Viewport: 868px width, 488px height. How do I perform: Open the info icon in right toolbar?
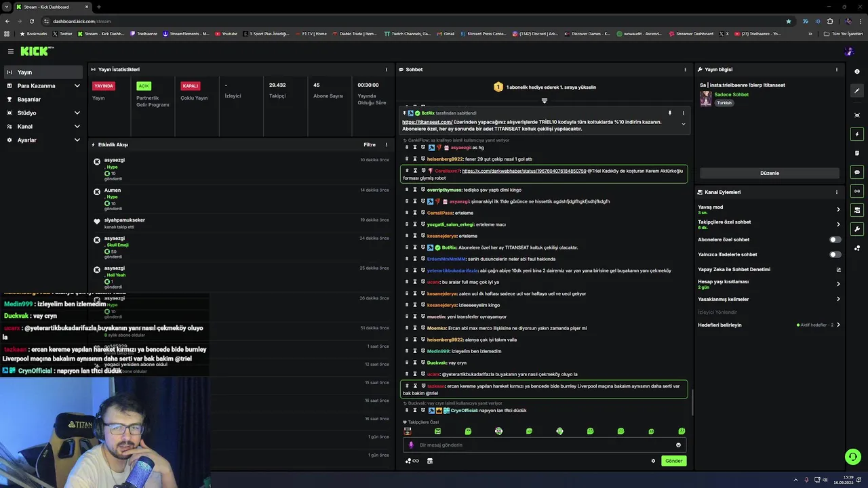(x=857, y=71)
